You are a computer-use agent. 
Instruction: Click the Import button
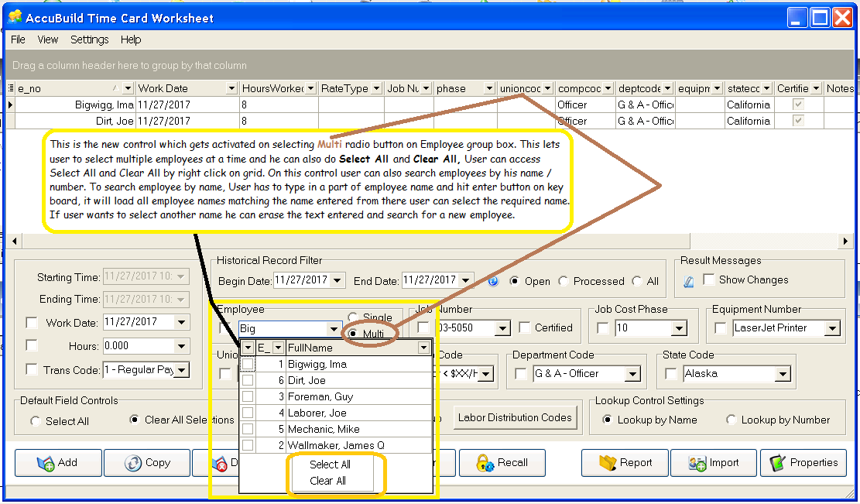click(x=714, y=463)
